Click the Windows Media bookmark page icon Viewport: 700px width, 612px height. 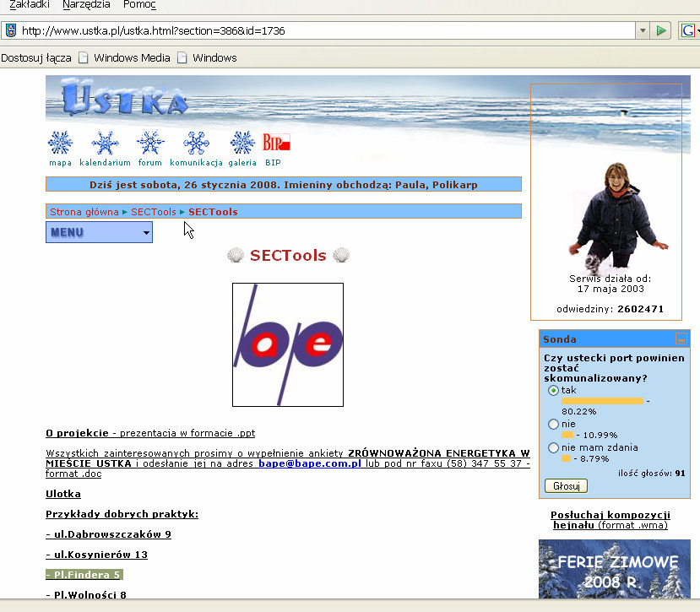pyautogui.click(x=84, y=58)
